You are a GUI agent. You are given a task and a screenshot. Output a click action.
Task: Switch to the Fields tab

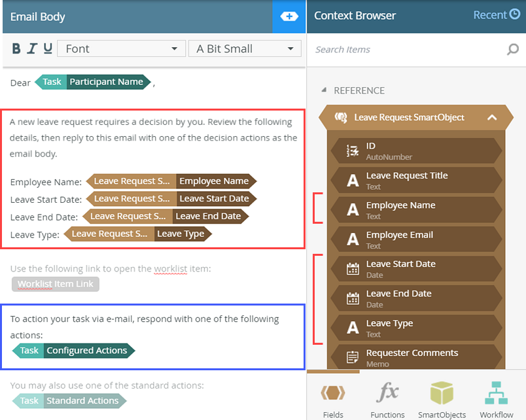point(333,393)
